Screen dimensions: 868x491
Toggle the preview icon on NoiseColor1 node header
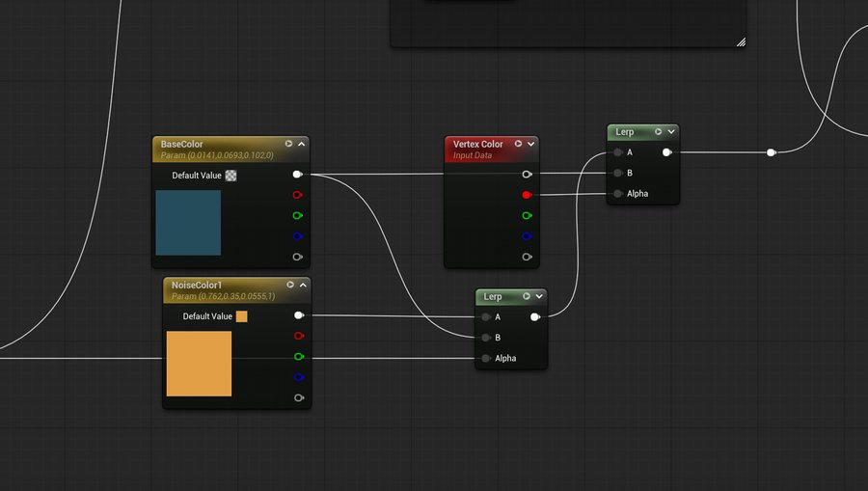point(290,285)
